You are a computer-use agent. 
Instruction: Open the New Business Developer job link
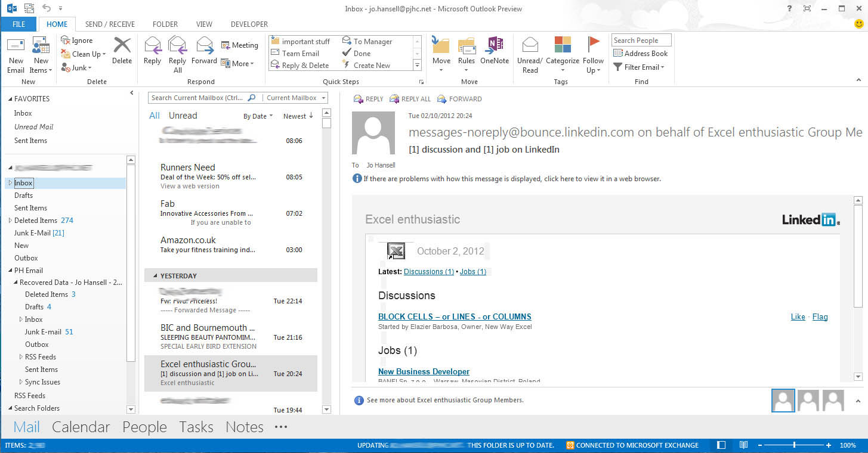point(424,371)
